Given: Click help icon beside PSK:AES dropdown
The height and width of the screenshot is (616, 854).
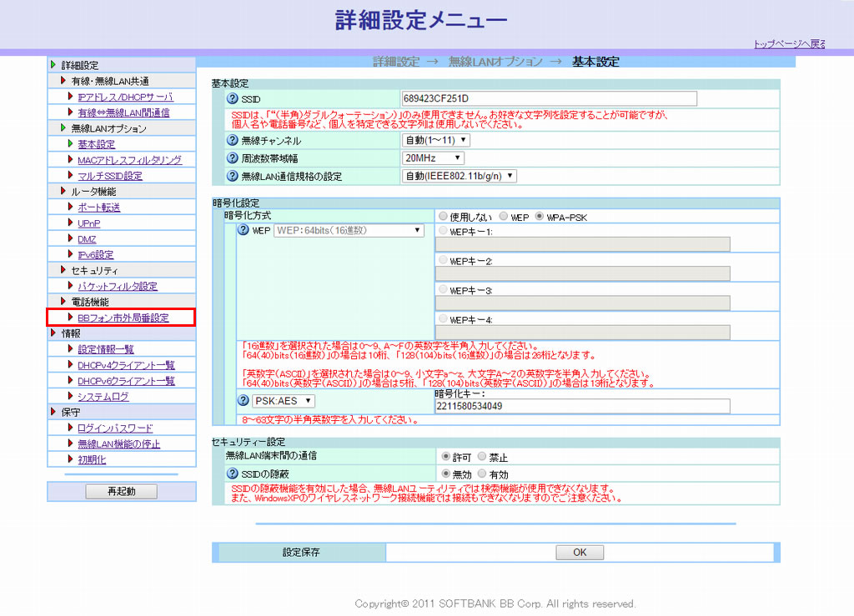Looking at the screenshot, I should tap(244, 401).
